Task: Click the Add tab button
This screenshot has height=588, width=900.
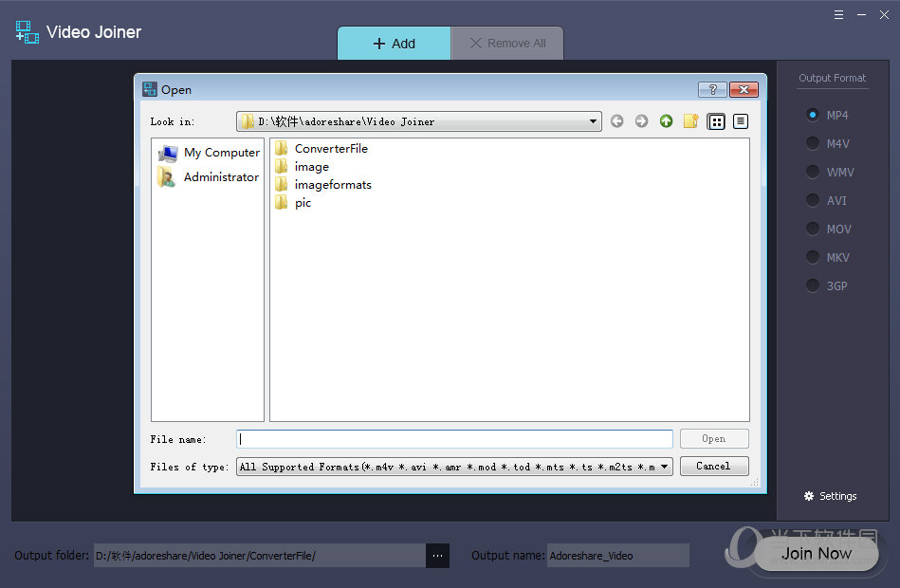Action: 394,43
